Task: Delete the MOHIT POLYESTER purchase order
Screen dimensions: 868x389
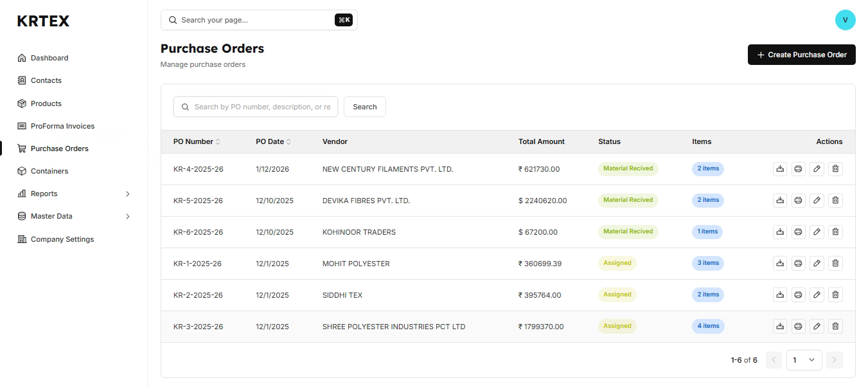Action: coord(835,264)
